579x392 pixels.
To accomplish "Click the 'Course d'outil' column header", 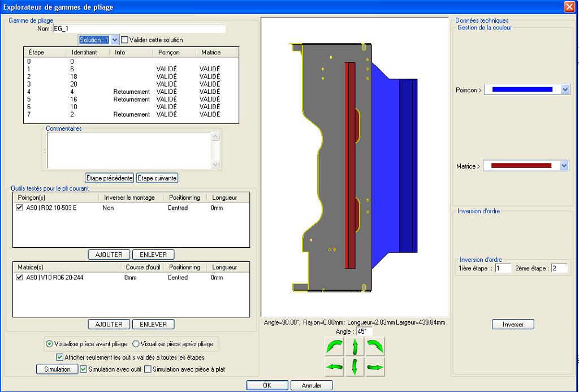I will [143, 267].
